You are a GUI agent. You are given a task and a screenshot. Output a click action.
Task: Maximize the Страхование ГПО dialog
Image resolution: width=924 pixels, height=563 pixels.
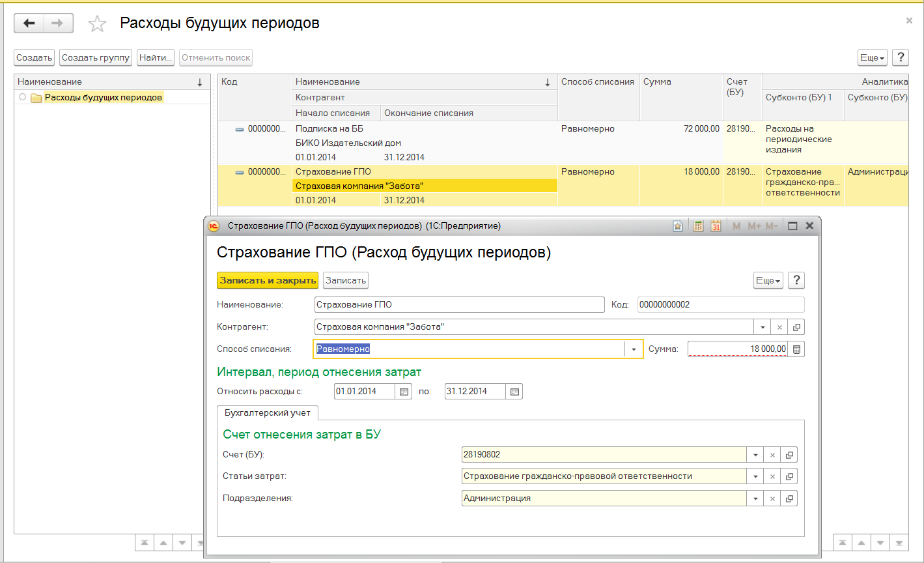pos(792,226)
